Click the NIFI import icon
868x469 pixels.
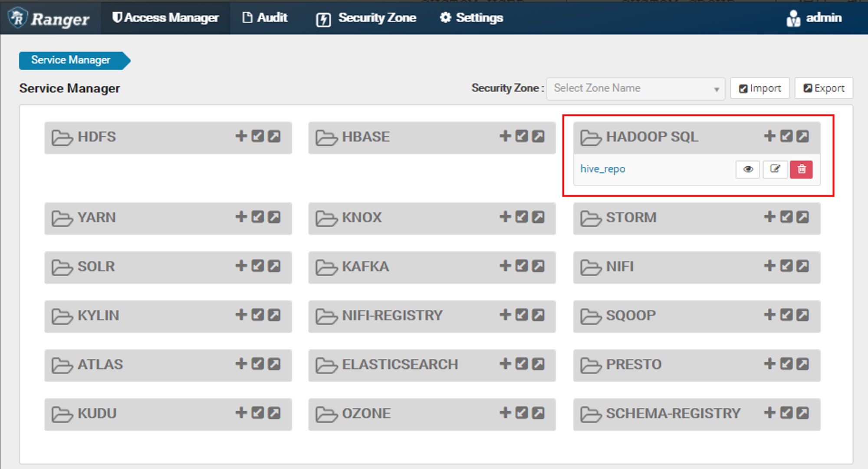(786, 266)
